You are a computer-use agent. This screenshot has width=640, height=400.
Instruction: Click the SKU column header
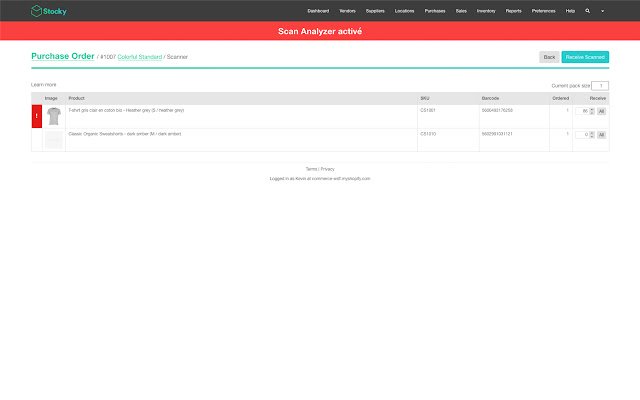[x=425, y=98]
